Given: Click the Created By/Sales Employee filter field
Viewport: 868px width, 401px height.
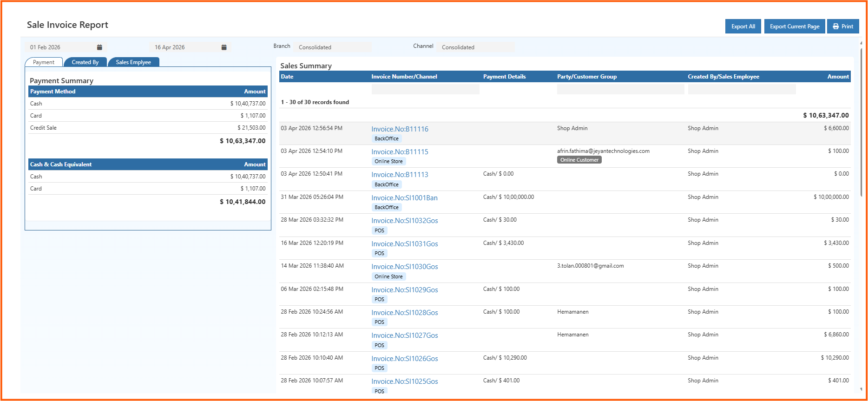Looking at the screenshot, I should [742, 89].
